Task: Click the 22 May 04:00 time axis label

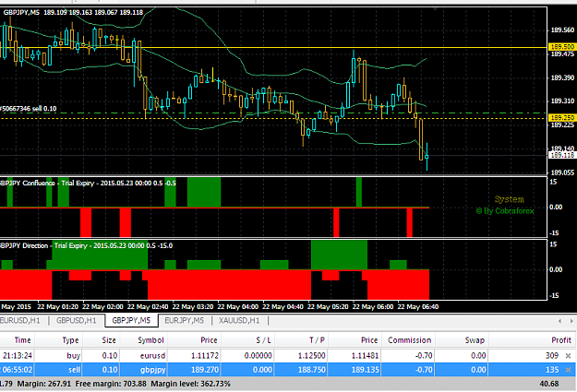Action: [x=238, y=307]
